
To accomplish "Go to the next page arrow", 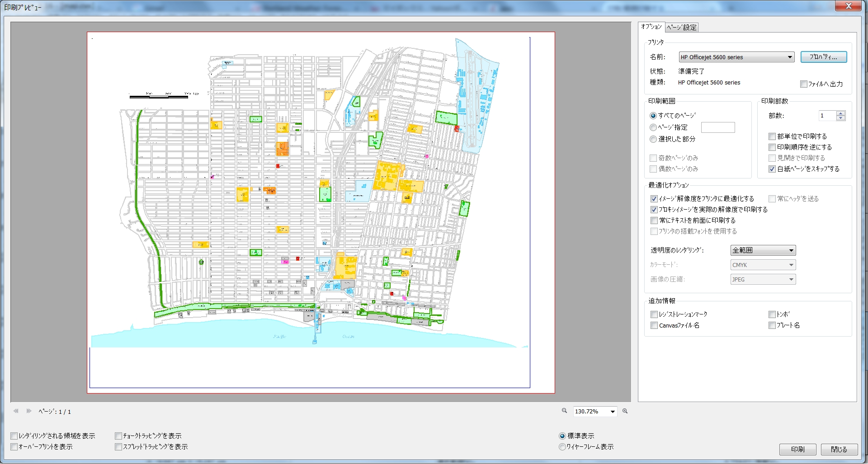I will 29,411.
